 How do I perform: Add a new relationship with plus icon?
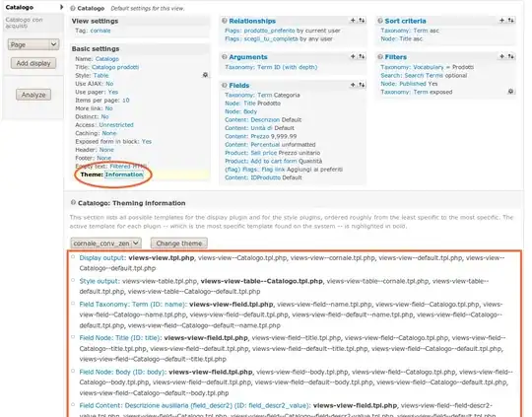pyautogui.click(x=353, y=21)
